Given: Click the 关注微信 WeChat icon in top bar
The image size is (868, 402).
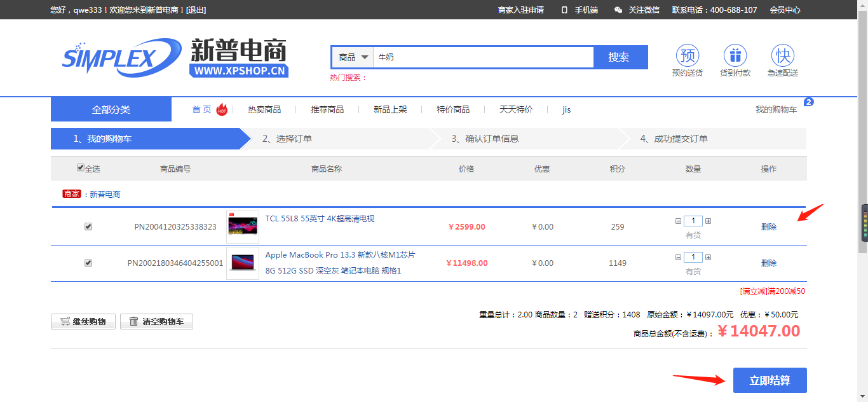Looking at the screenshot, I should click(x=618, y=10).
